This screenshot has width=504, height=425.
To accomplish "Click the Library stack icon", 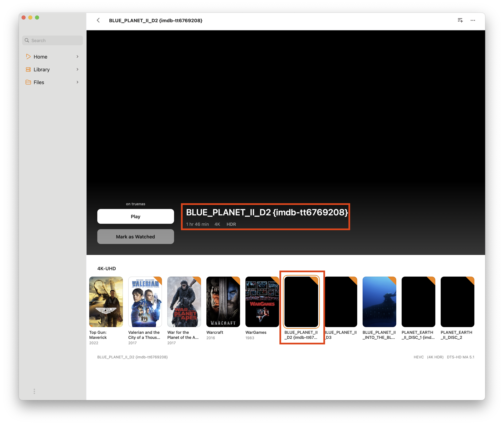I will pos(28,70).
